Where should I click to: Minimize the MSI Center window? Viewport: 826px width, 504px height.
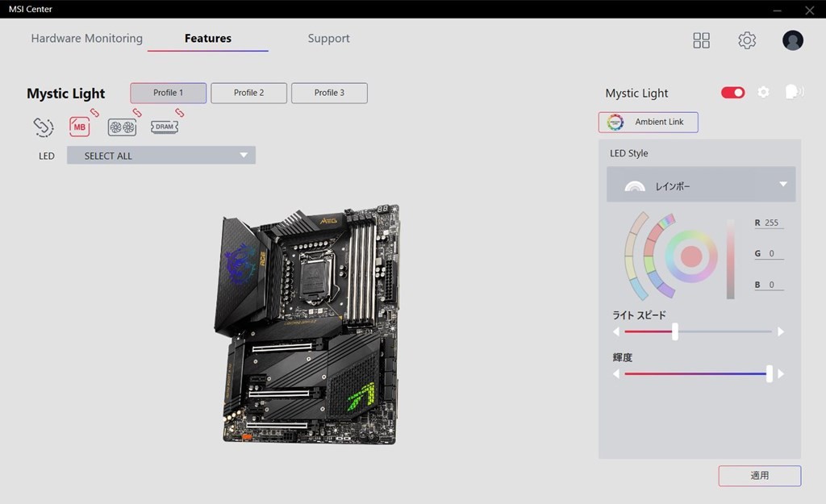[x=777, y=10]
